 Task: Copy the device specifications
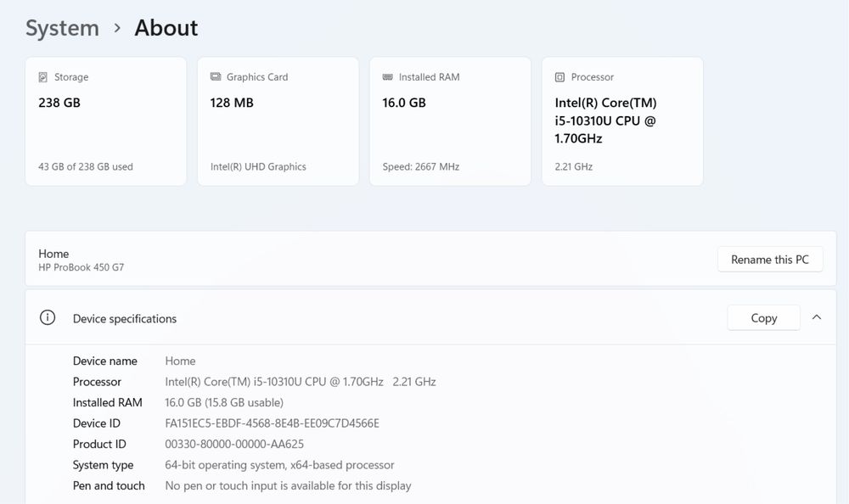click(x=763, y=318)
